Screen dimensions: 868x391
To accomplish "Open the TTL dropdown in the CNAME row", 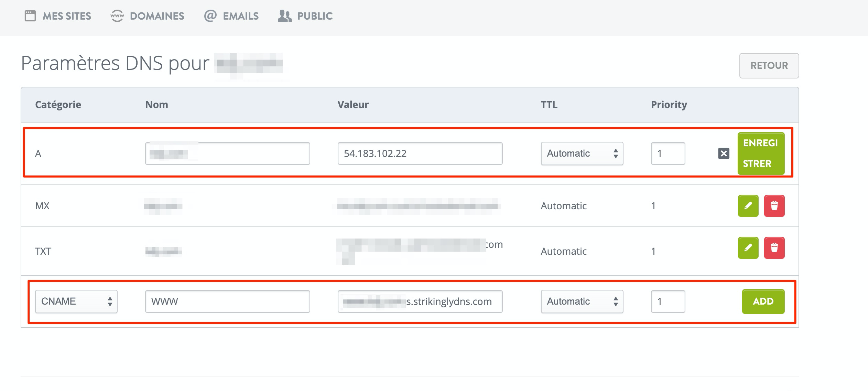I will (582, 302).
